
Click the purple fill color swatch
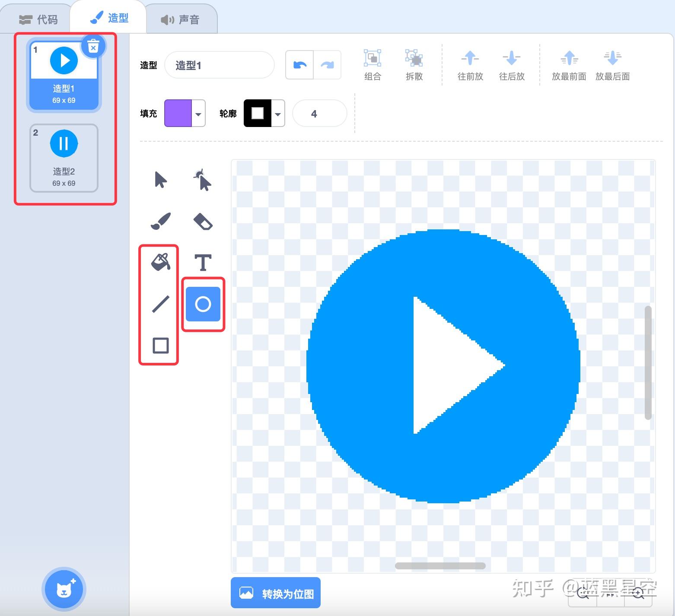(x=179, y=113)
